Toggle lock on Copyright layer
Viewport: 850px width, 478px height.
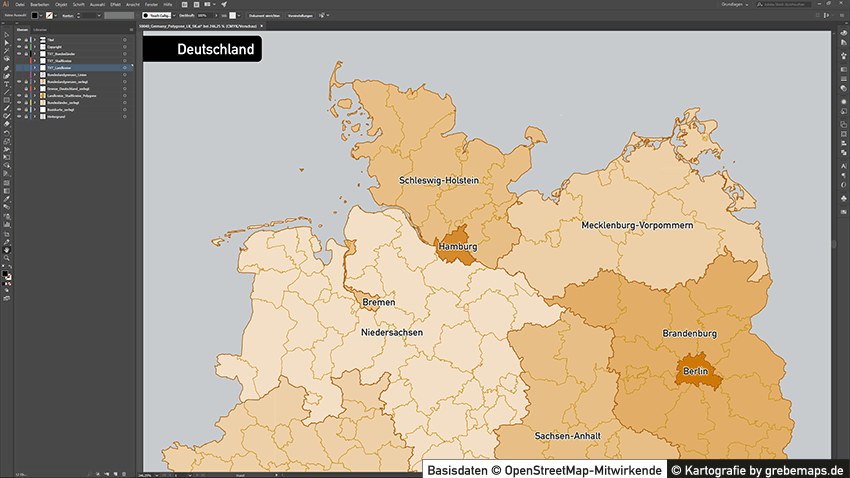pyautogui.click(x=25, y=46)
